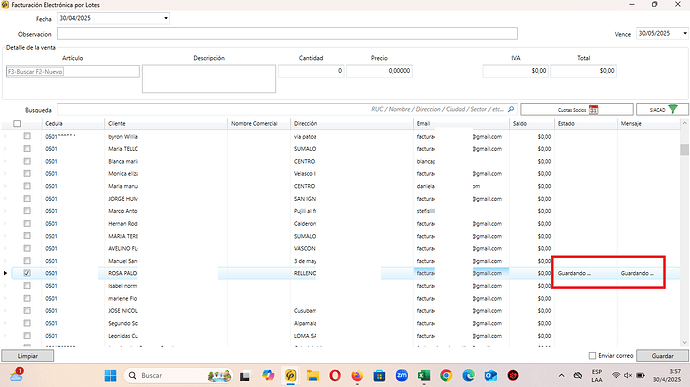The height and width of the screenshot is (387, 690).
Task: Launch Opera browser from taskbar
Action: pos(335,376)
